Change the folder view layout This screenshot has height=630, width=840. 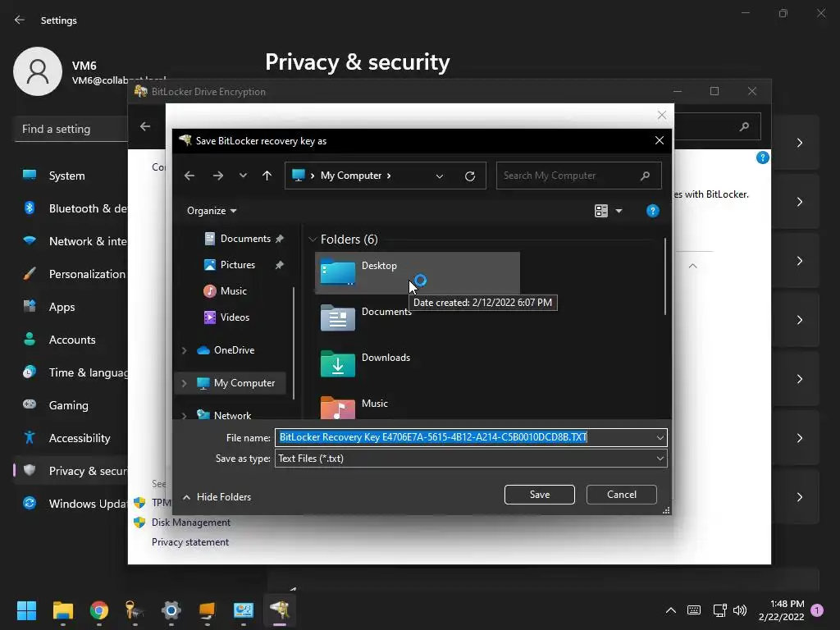click(601, 211)
